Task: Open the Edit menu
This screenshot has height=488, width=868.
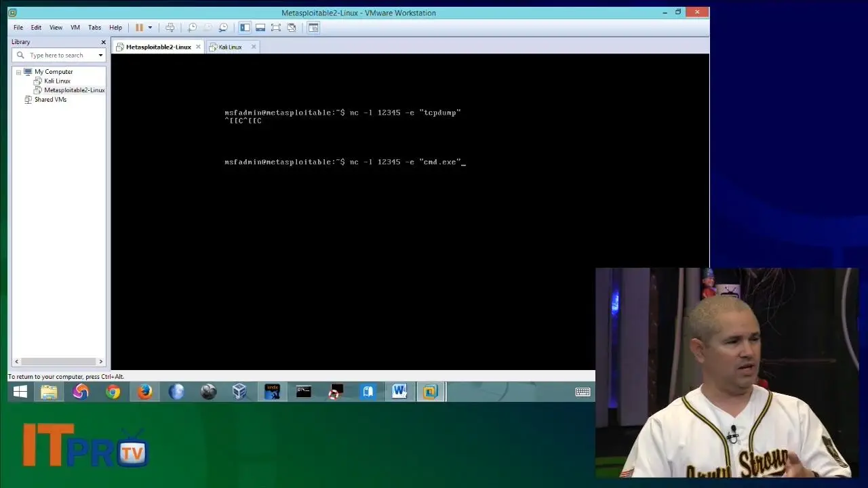Action: tap(36, 28)
